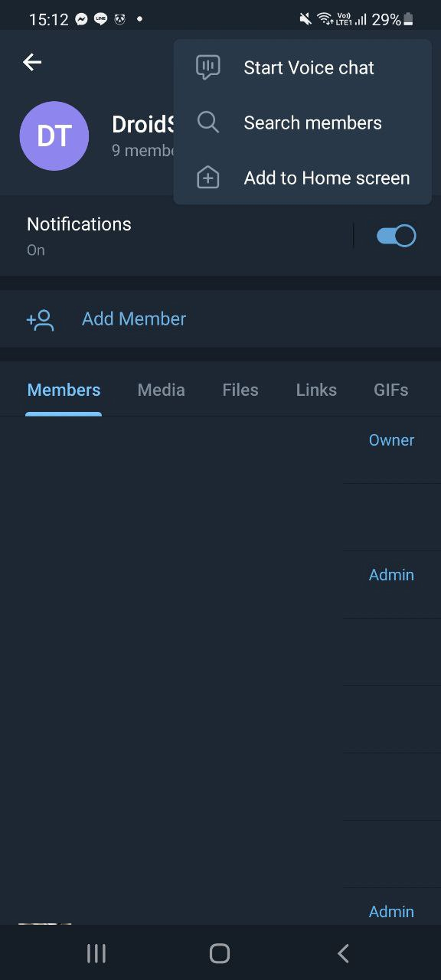Tap the add person icon
441x980 pixels.
40,319
